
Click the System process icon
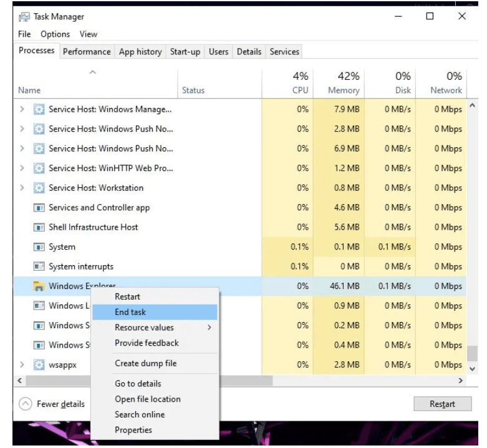pyautogui.click(x=39, y=247)
